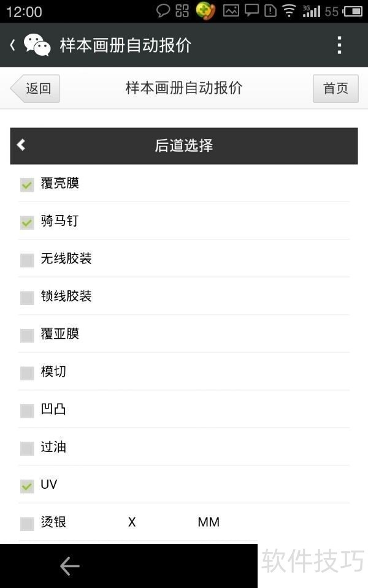Check the 烫银 checkbox
This screenshot has height=588, width=368.
coord(26,522)
